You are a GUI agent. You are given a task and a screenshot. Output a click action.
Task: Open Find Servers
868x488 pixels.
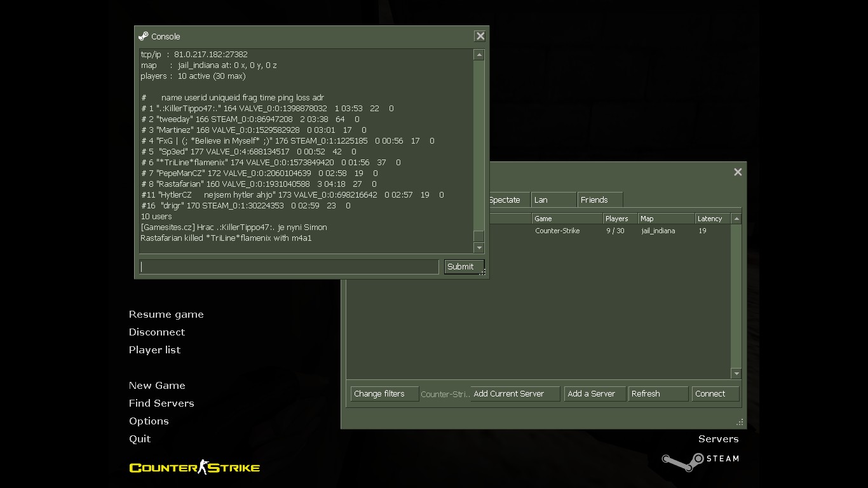(x=161, y=403)
